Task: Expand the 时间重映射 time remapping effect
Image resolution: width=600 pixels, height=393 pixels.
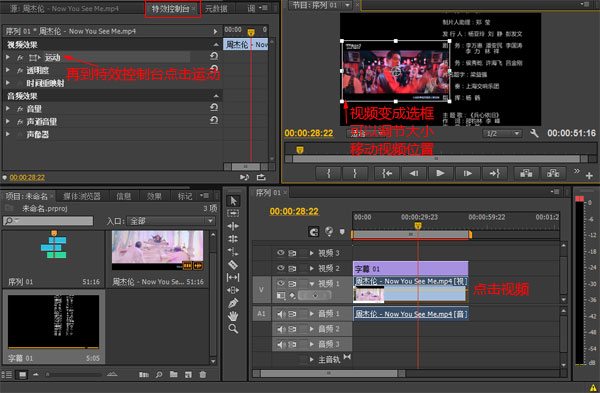Action: (8, 83)
